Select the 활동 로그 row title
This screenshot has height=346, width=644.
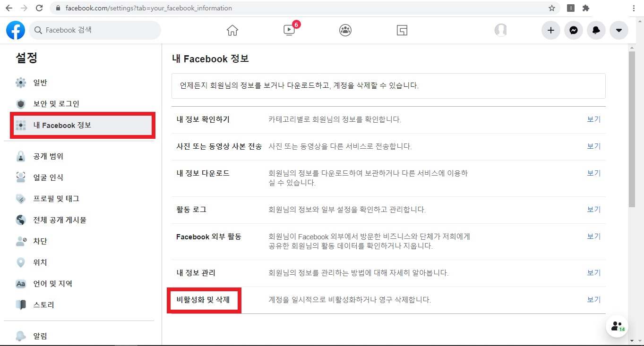tap(191, 210)
